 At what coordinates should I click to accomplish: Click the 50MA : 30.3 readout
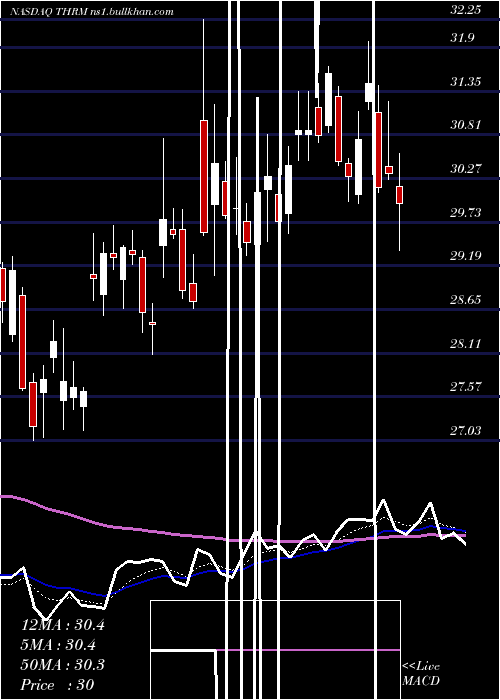[x=62, y=665]
